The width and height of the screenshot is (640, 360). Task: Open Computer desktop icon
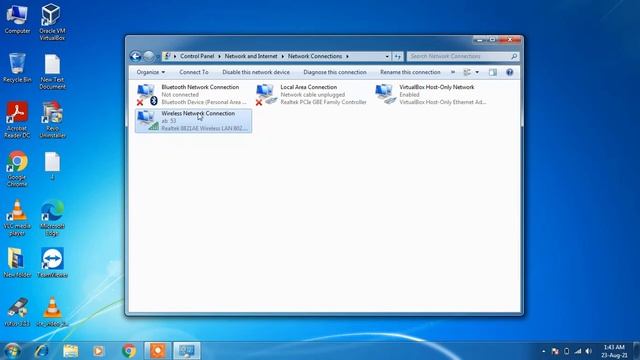tap(17, 19)
